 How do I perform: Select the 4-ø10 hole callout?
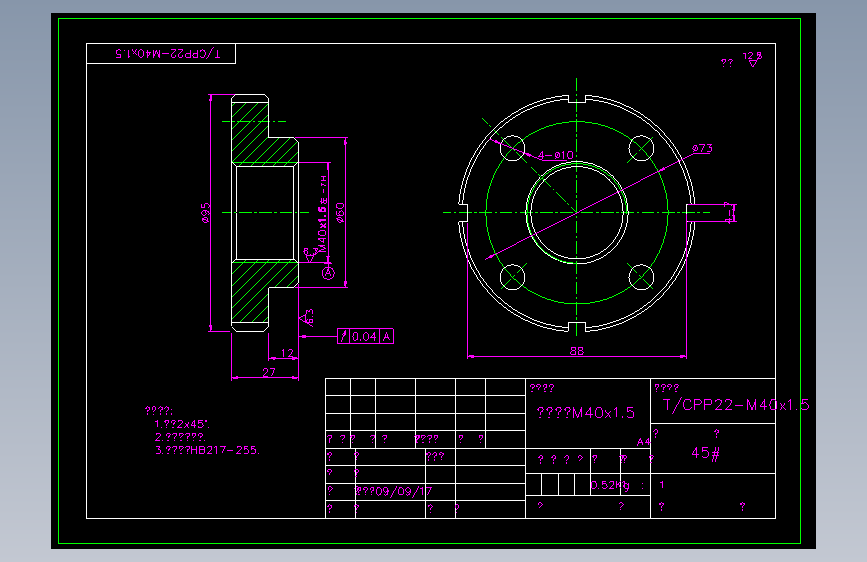point(556,155)
